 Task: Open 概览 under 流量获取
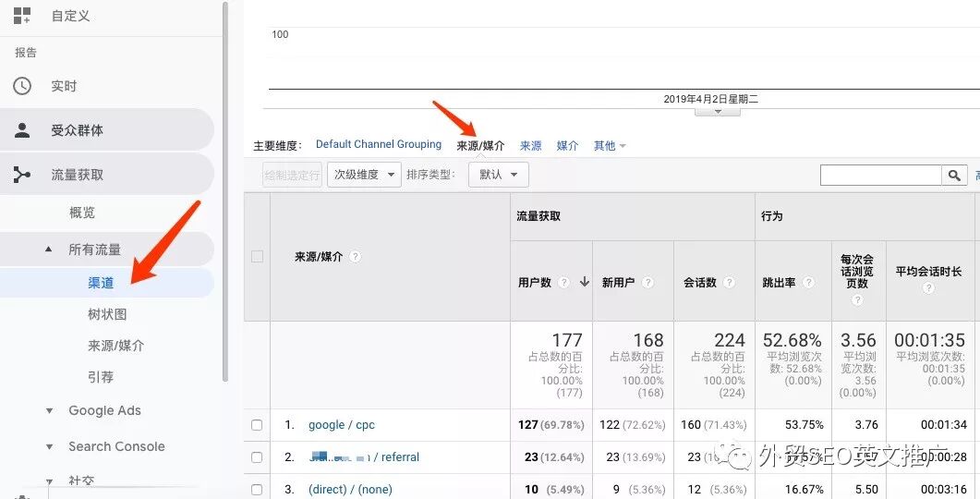click(x=82, y=213)
